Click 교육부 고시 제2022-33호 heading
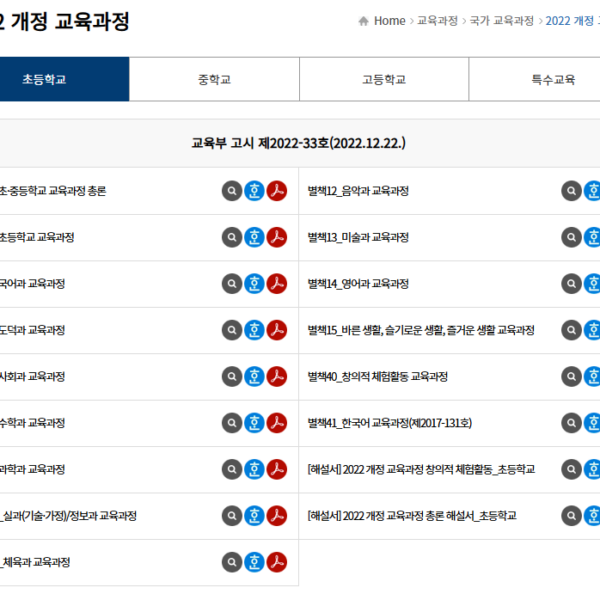600x600 pixels. tap(298, 143)
